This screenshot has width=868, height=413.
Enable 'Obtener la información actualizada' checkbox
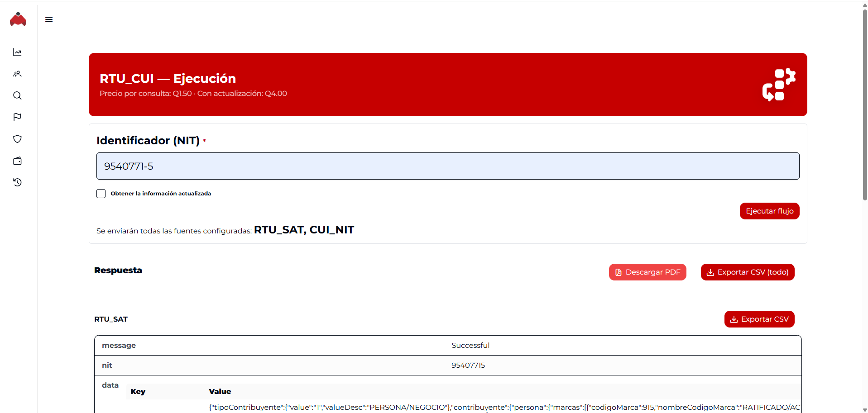101,194
